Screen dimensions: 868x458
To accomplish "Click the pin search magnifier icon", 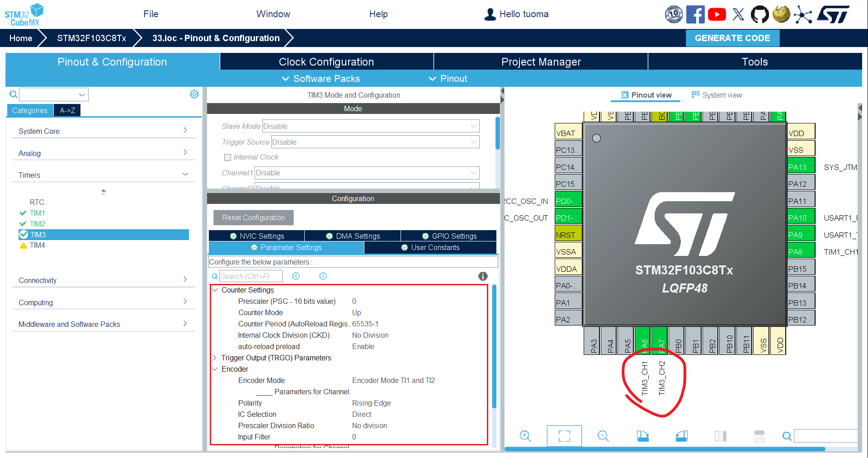I will [x=787, y=436].
